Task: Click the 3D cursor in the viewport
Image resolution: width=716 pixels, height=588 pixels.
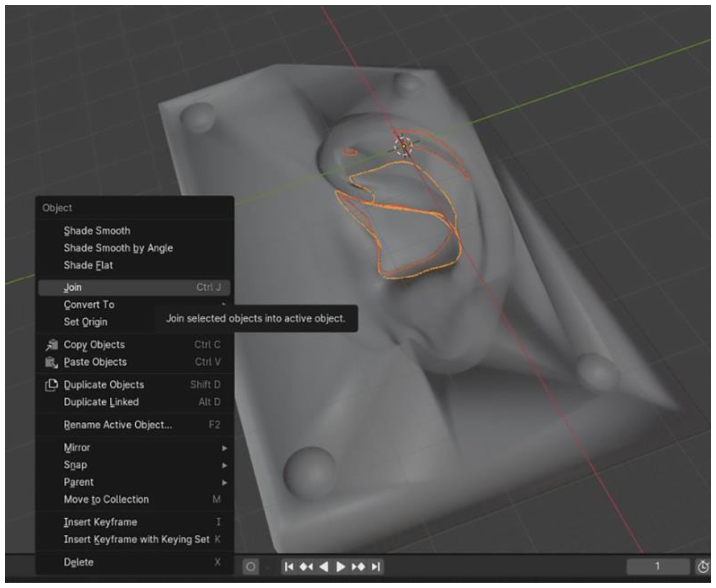Action: coord(404,146)
